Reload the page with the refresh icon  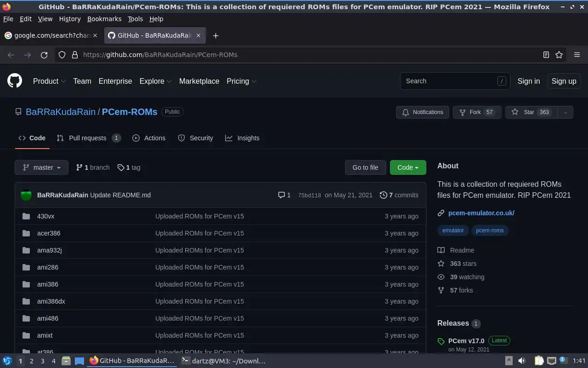click(44, 55)
